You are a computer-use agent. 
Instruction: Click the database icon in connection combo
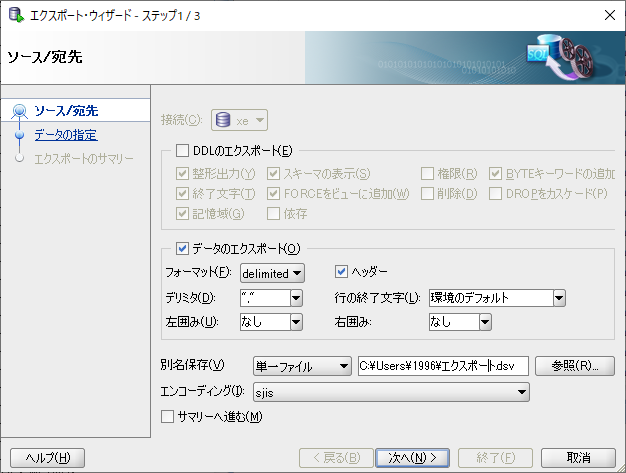pos(223,120)
